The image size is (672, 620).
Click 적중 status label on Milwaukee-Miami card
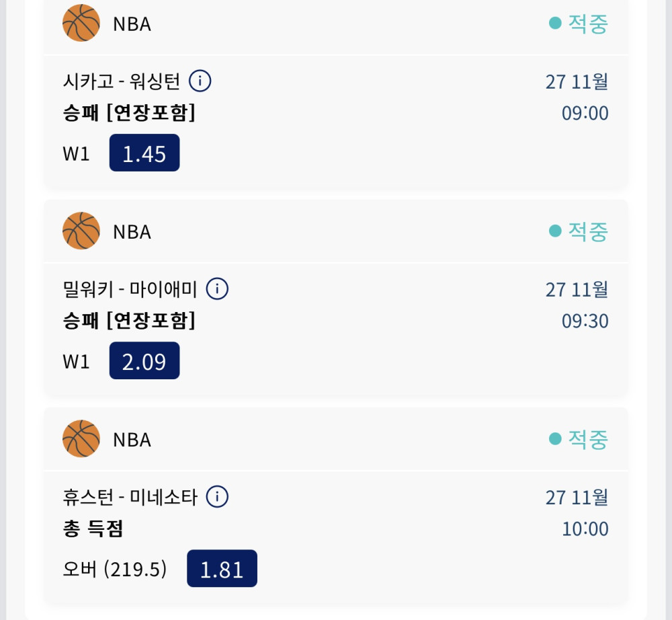click(x=588, y=231)
